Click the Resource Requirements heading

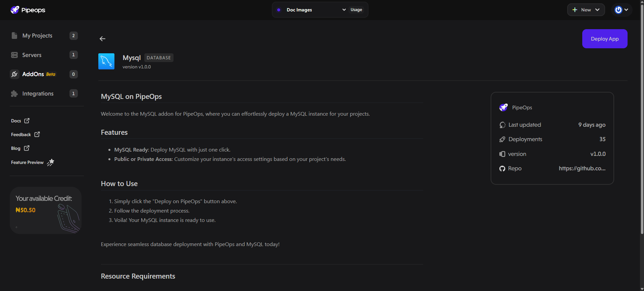pos(138,276)
